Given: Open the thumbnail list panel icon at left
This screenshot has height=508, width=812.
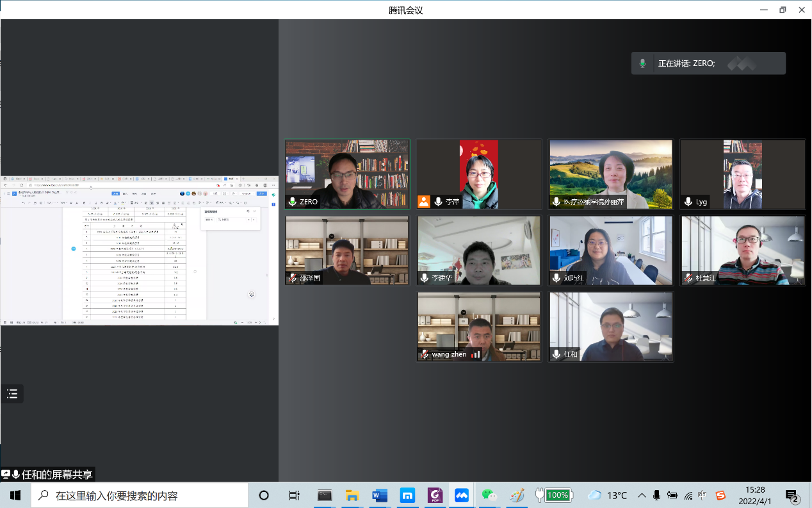Looking at the screenshot, I should point(12,394).
